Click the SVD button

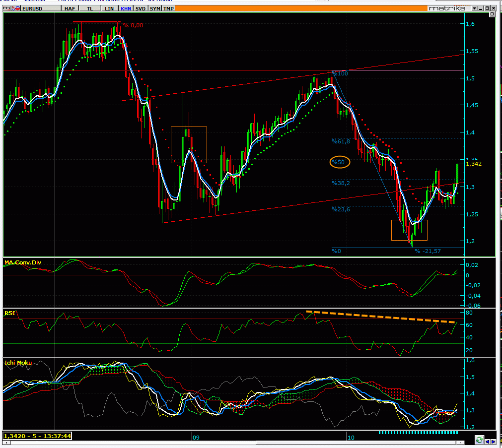[141, 8]
